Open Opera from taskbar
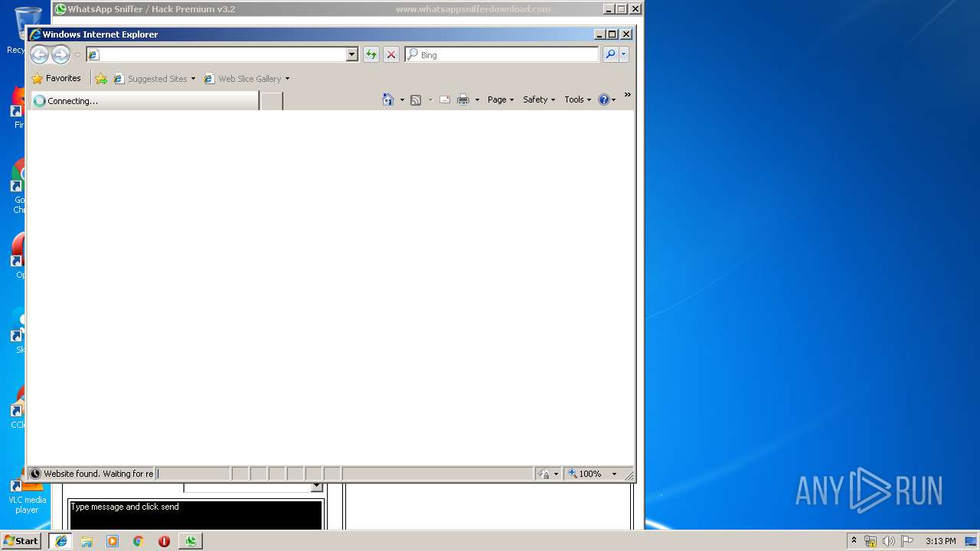 coord(164,541)
